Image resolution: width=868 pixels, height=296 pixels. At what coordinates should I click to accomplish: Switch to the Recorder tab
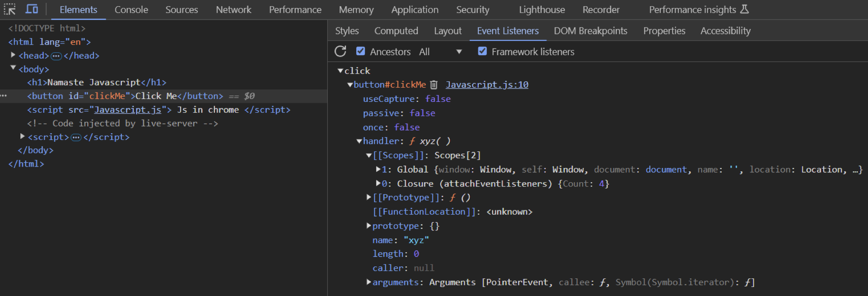coord(601,10)
